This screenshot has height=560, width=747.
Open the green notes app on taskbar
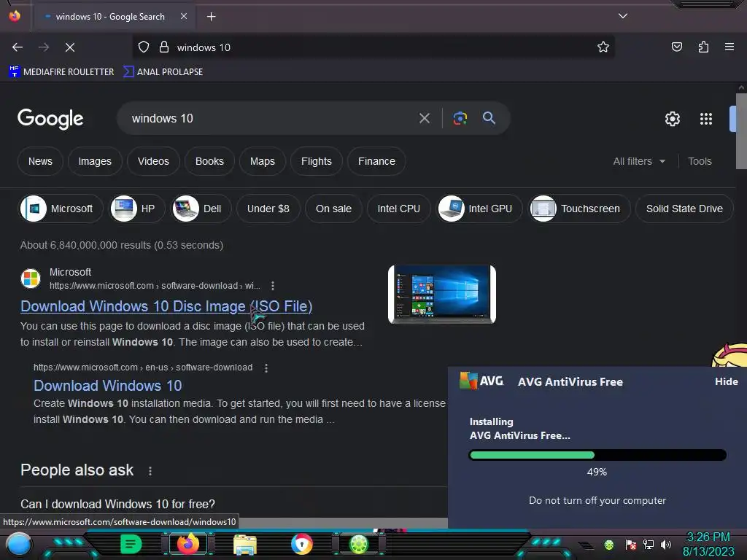click(131, 544)
